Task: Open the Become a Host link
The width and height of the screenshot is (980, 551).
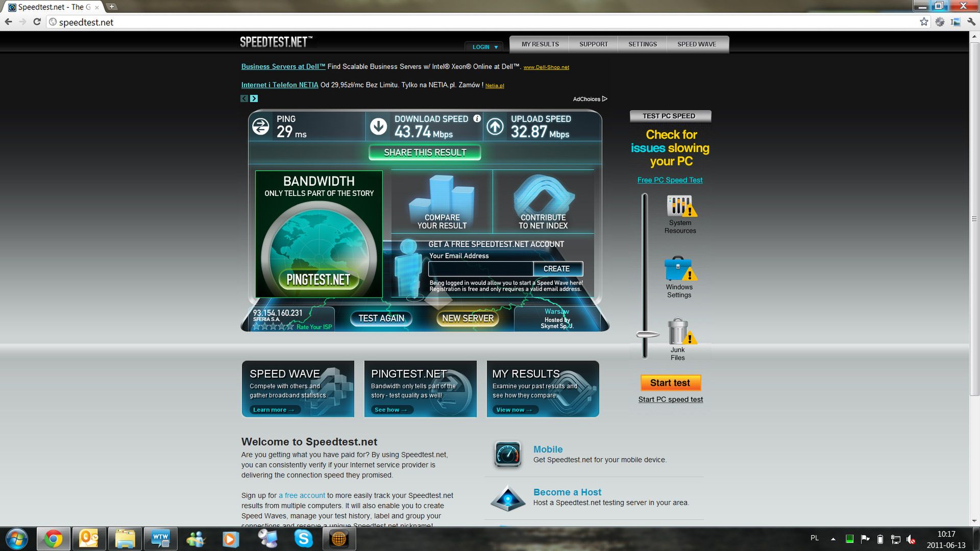Action: click(567, 492)
